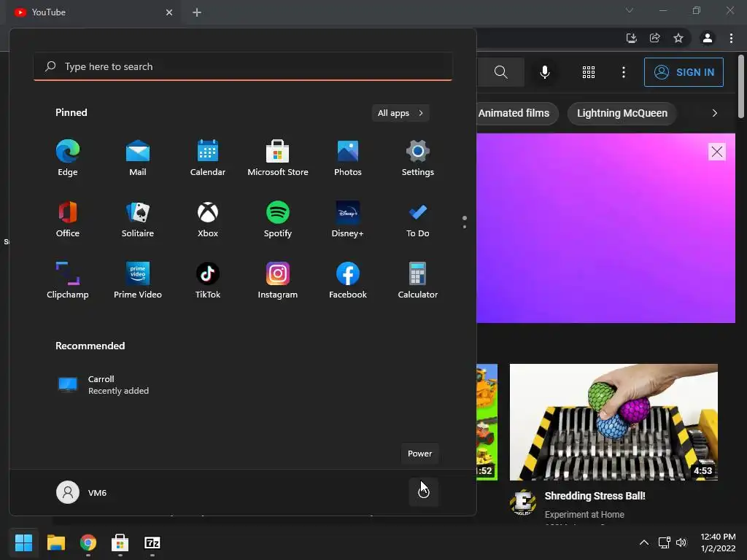Click the YouTube page vertical scrollbar
This screenshot has height=560, width=747.
(x=741, y=87)
